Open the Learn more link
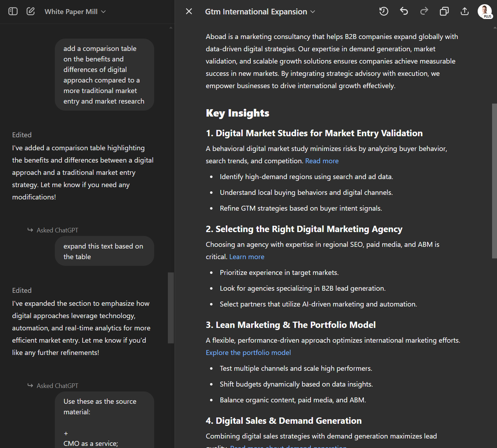497x448 pixels. [247, 257]
